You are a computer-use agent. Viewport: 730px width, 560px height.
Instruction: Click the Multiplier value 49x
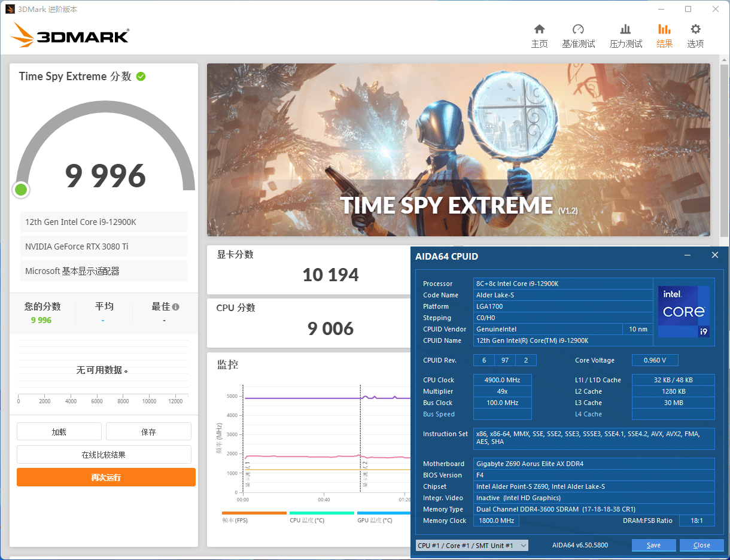[x=502, y=391]
